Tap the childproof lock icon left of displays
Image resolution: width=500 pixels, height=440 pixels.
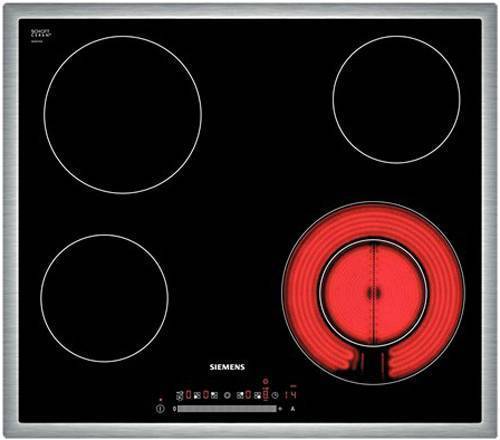[x=179, y=395]
